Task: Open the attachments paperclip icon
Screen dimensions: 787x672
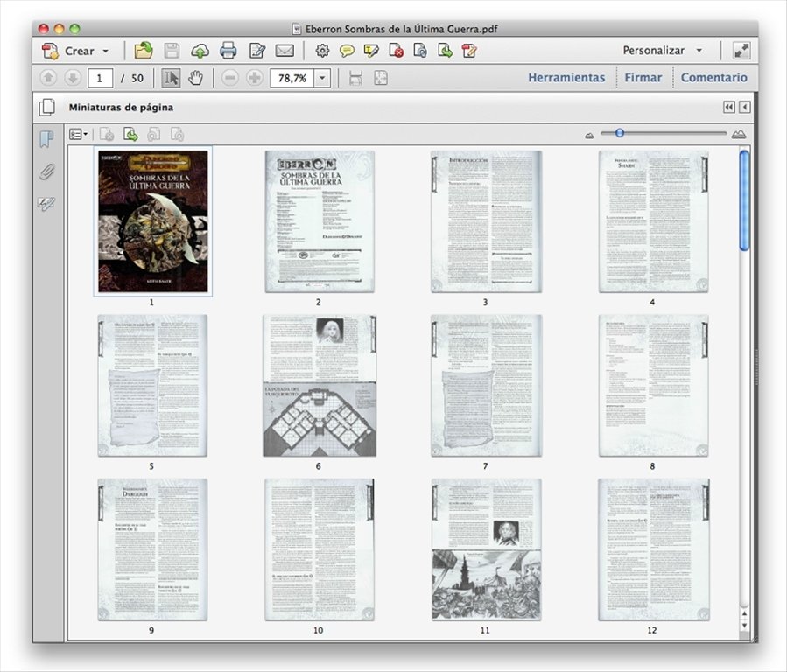Action: click(x=46, y=171)
